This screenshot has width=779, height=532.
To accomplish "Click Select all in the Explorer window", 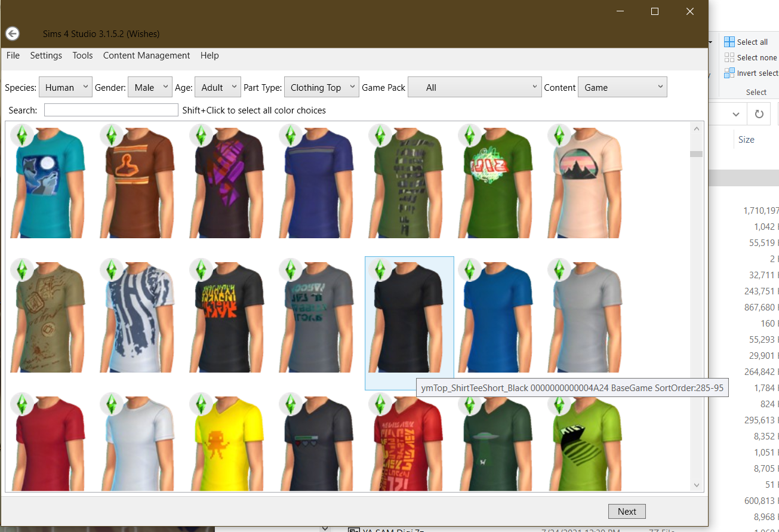I will click(x=746, y=42).
